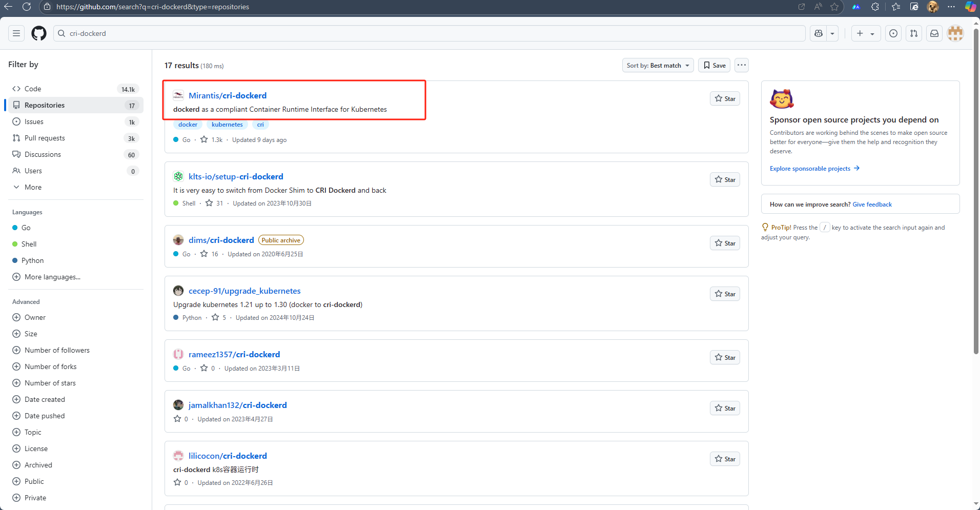Open the create new plus menu
This screenshot has width=980, height=510.
click(x=866, y=33)
